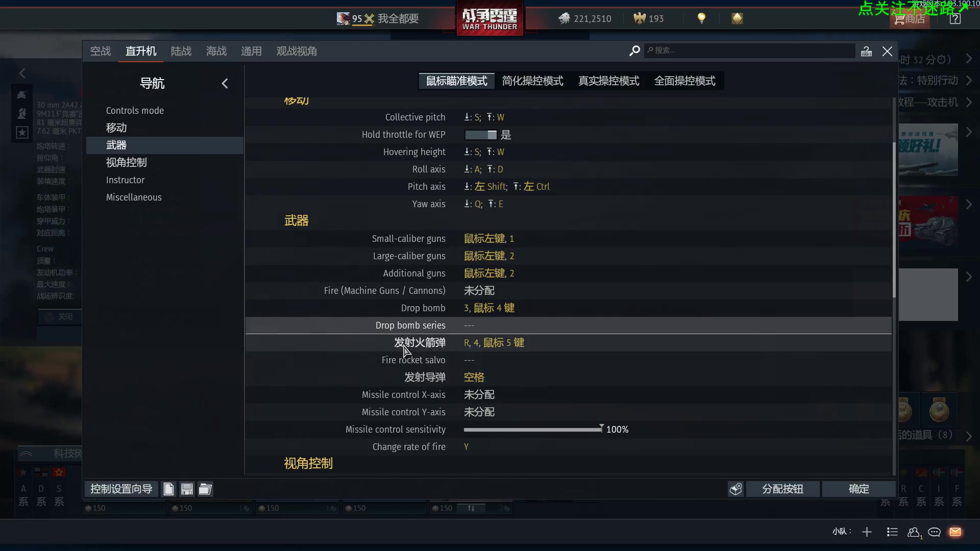Click the 确定 confirm button
This screenshot has height=551, width=980.
click(x=859, y=489)
